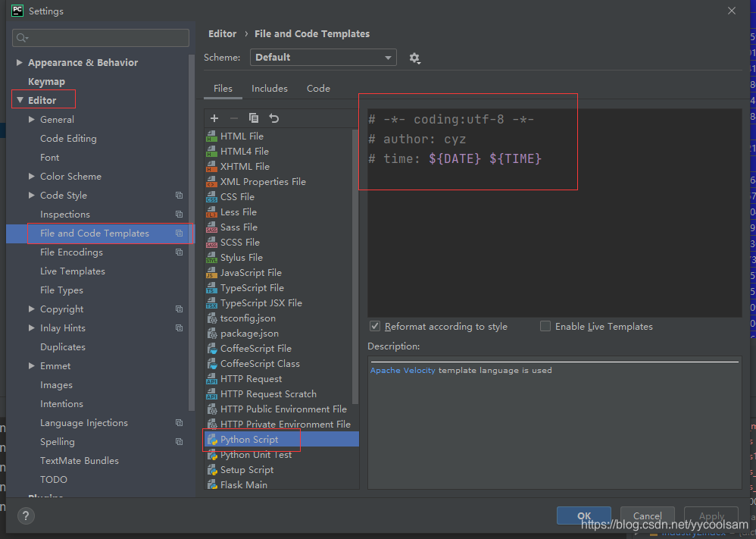Image resolution: width=756 pixels, height=539 pixels.
Task: Open Inspections settings
Action: tap(65, 215)
